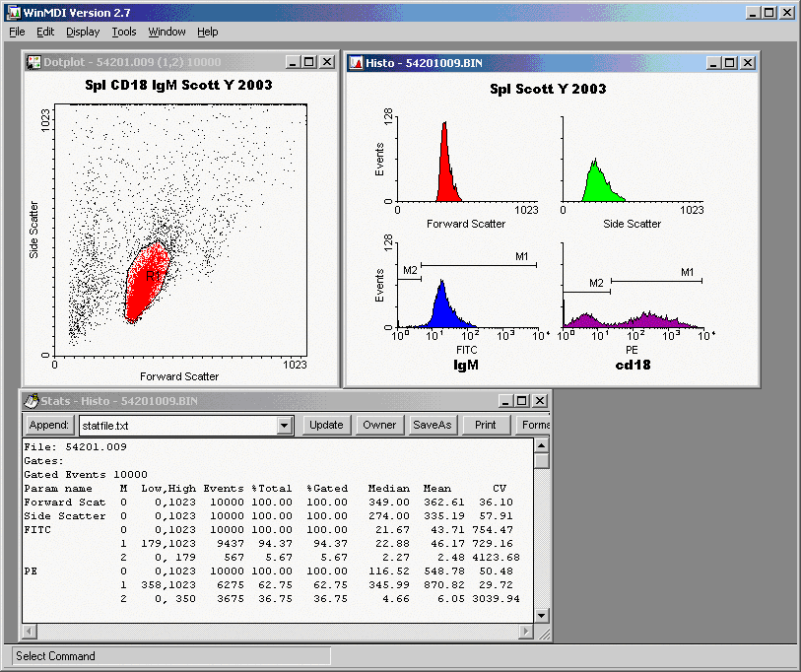Viewport: 801px width, 672px height.
Task: Click the Append button
Action: 48,425
